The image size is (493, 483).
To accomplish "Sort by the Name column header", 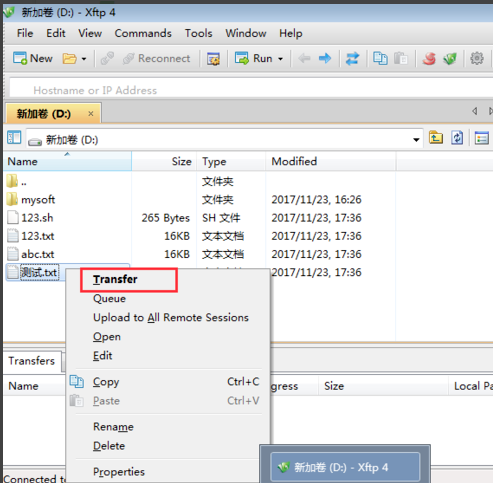I will (x=68, y=162).
